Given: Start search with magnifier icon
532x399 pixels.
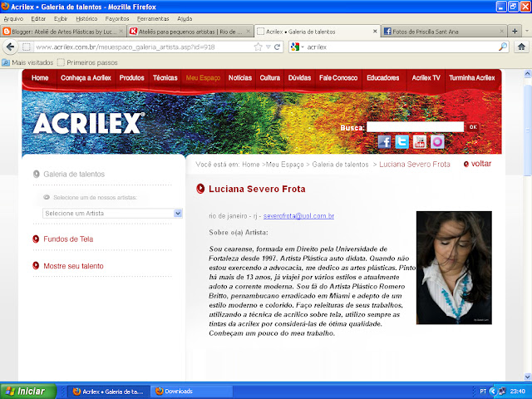Looking at the screenshot, I should coord(503,47).
